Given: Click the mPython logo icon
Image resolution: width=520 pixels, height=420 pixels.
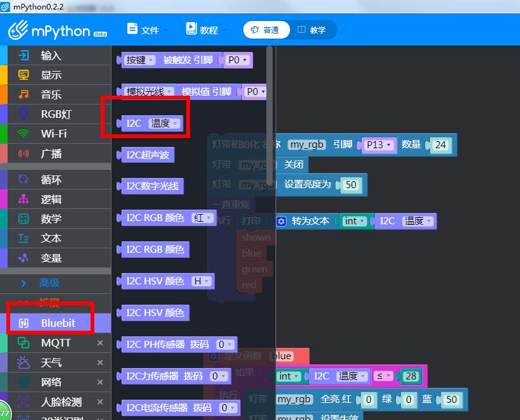Looking at the screenshot, I should point(18,30).
